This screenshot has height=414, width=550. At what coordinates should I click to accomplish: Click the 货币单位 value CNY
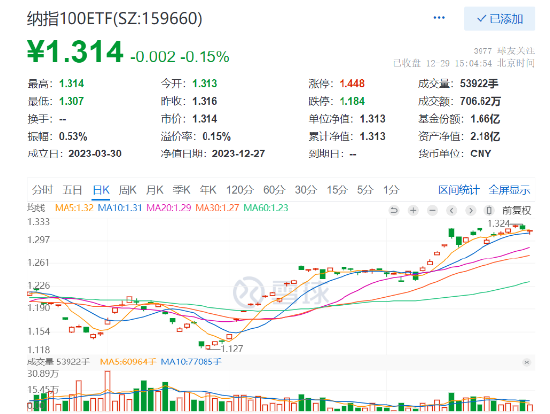(x=481, y=154)
